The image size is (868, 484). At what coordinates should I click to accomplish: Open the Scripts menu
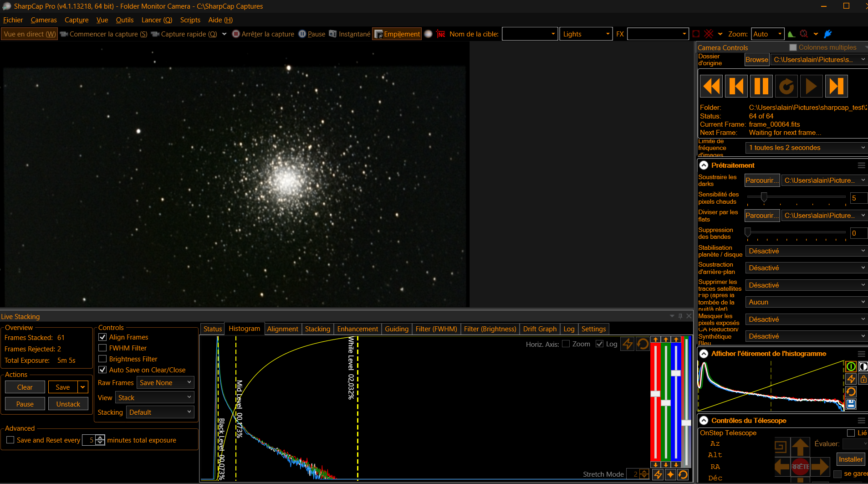pyautogui.click(x=190, y=20)
